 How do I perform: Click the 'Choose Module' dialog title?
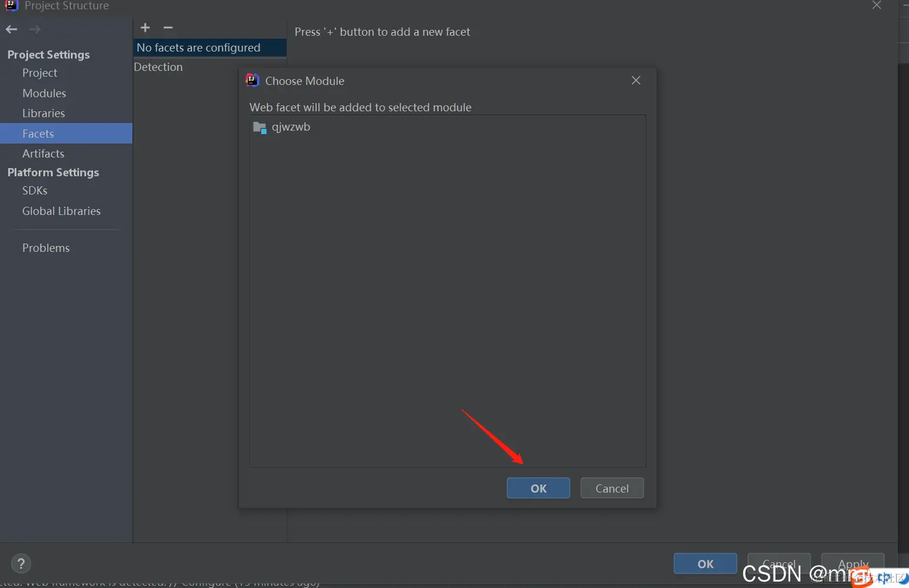point(305,81)
